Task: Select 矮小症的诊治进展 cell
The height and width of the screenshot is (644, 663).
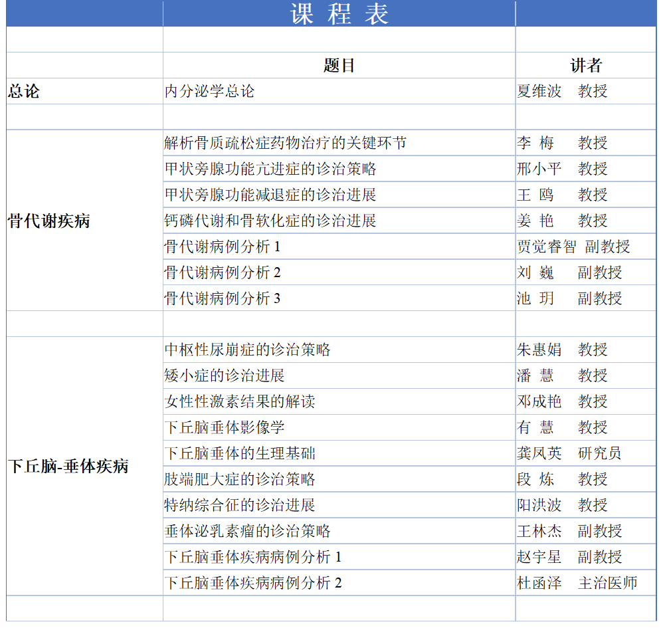Action: (x=339, y=376)
